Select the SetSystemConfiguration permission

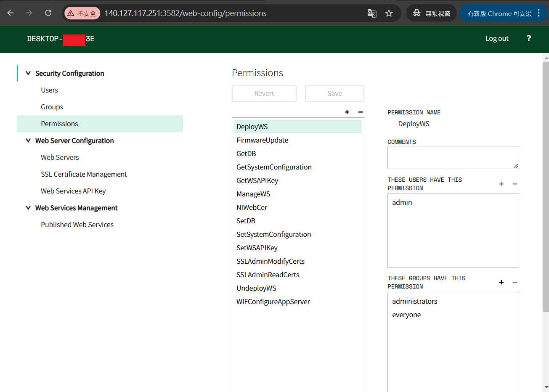[298, 234]
